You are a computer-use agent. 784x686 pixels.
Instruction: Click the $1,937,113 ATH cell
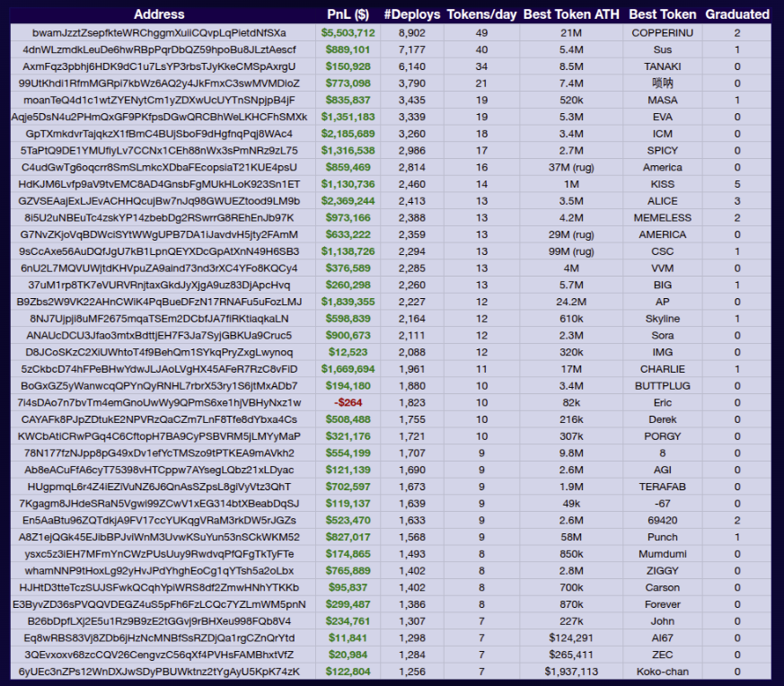[x=571, y=672]
